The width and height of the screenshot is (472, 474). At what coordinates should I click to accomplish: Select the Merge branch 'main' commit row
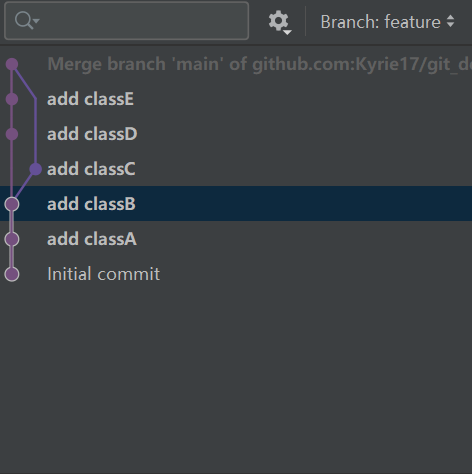click(236, 64)
